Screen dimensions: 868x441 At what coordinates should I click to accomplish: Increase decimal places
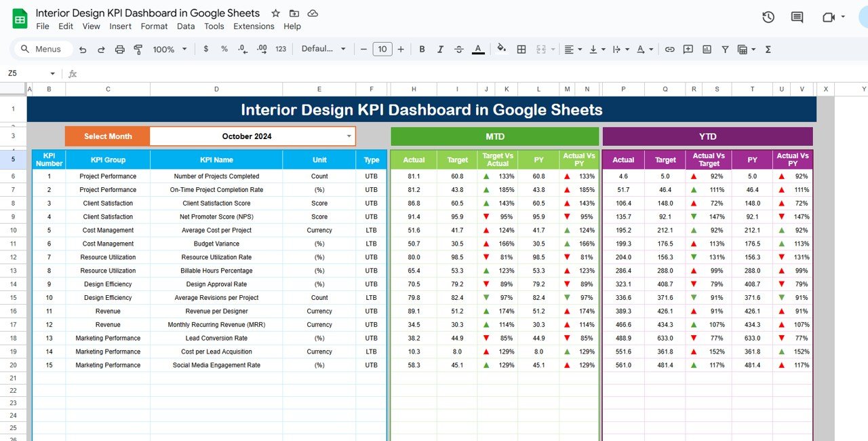click(x=261, y=50)
